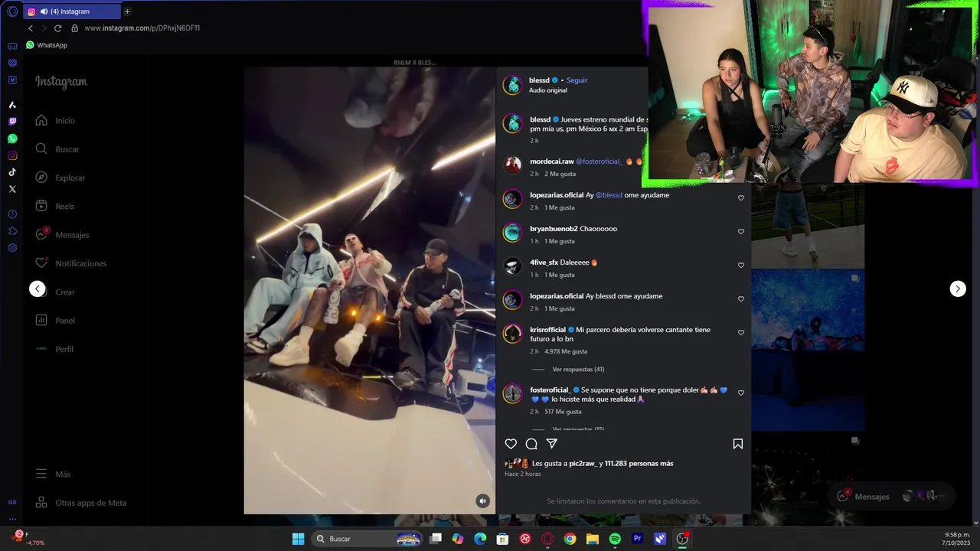Viewport: 980px width, 551px height.
Task: Open Explorar in Instagram sidebar
Action: [60, 178]
